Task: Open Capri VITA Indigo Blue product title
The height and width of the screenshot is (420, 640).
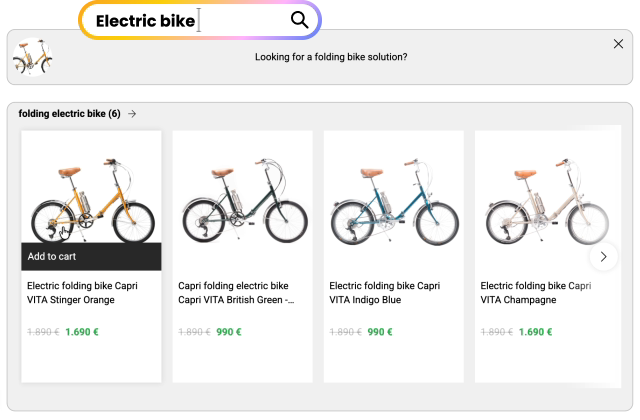Action: tap(384, 293)
